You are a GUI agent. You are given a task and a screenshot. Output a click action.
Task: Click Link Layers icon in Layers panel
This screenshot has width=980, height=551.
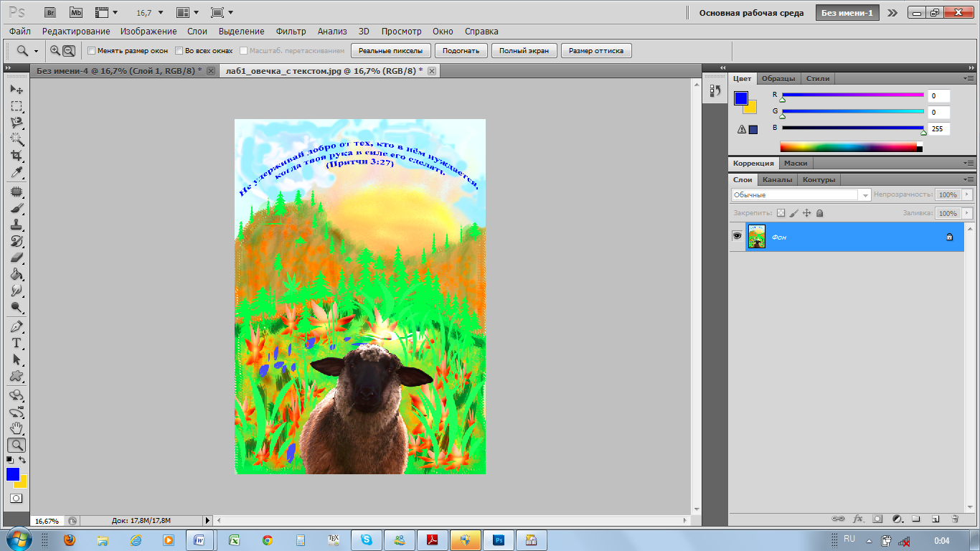coord(838,518)
